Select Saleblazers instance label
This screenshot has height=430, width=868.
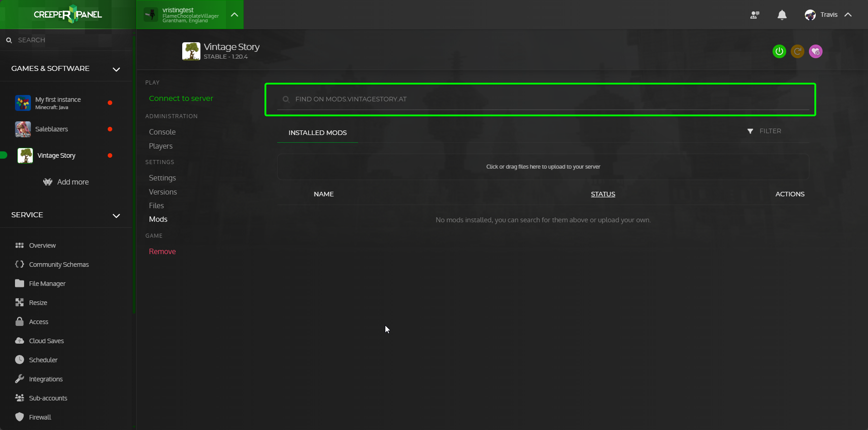click(x=51, y=129)
